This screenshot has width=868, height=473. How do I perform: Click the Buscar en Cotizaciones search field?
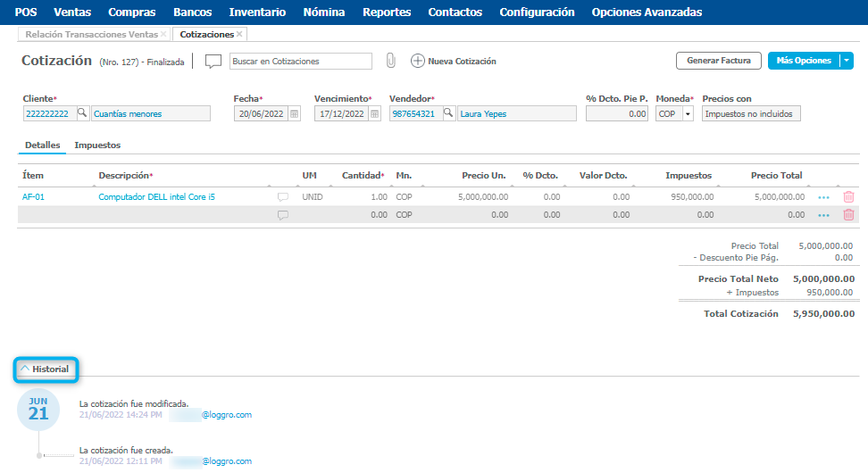click(x=300, y=62)
